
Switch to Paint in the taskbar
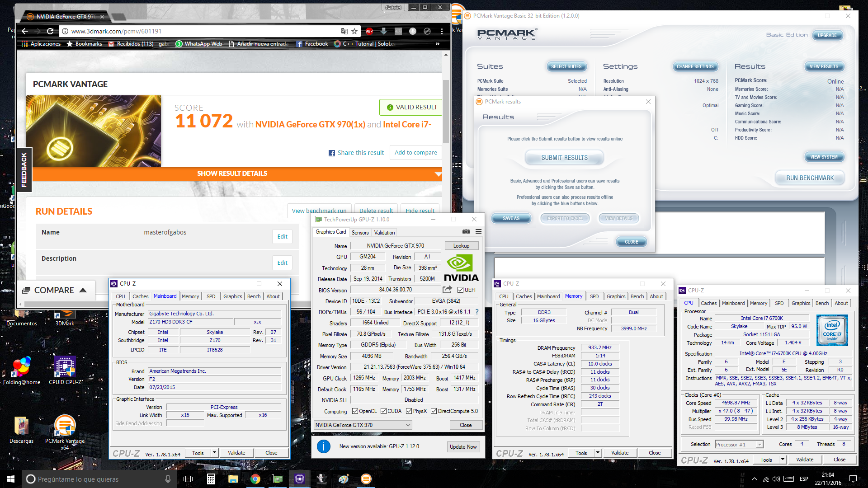point(344,479)
